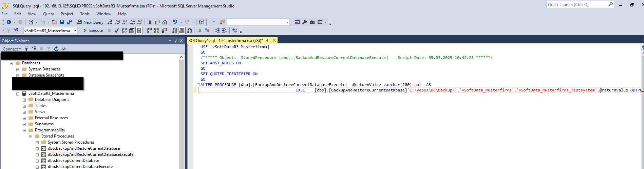Click the Save All icon
Image resolution: width=644 pixels, height=169 pixels.
(69, 22)
